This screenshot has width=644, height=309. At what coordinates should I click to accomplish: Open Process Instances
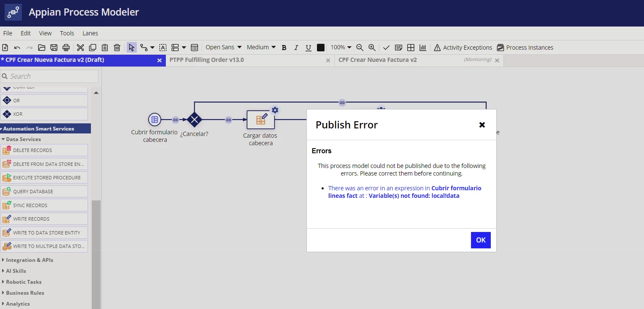(525, 48)
